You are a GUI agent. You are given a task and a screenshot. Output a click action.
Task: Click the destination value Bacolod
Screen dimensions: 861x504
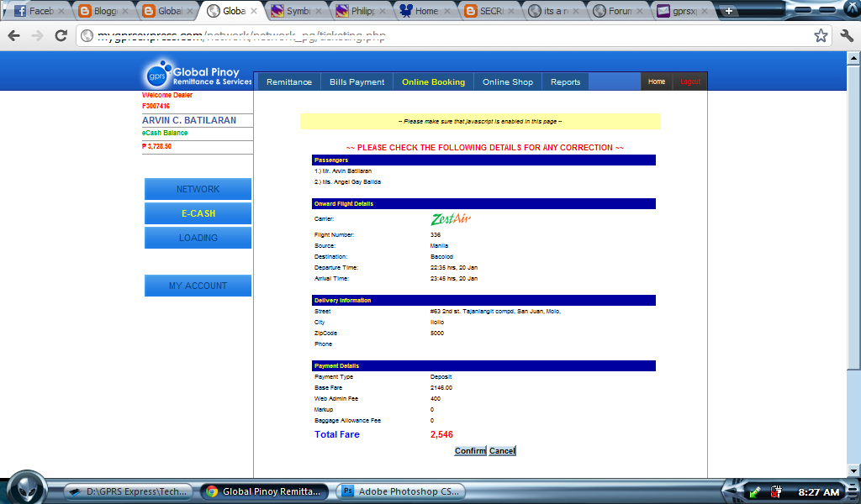pyautogui.click(x=441, y=257)
